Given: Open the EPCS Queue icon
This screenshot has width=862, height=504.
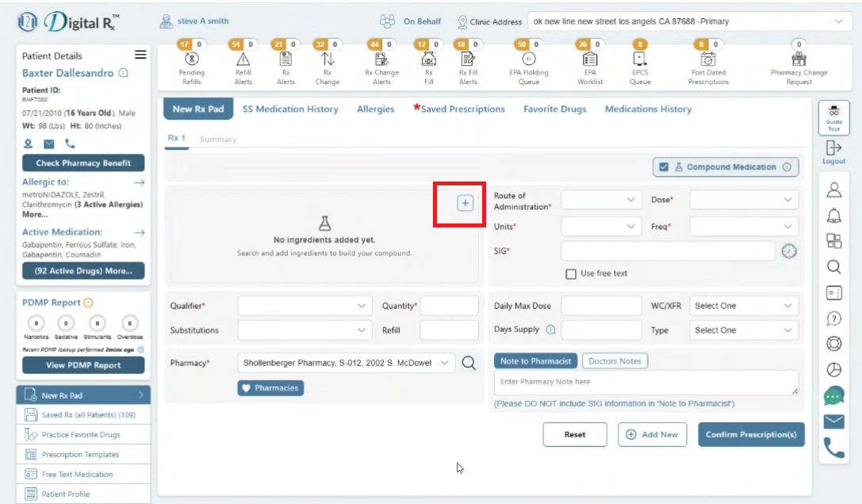Looking at the screenshot, I should click(x=639, y=59).
